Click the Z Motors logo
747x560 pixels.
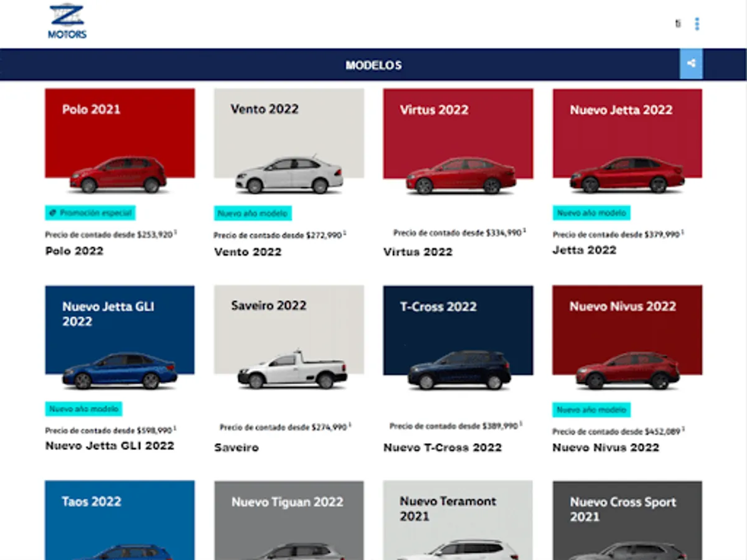coord(67,22)
